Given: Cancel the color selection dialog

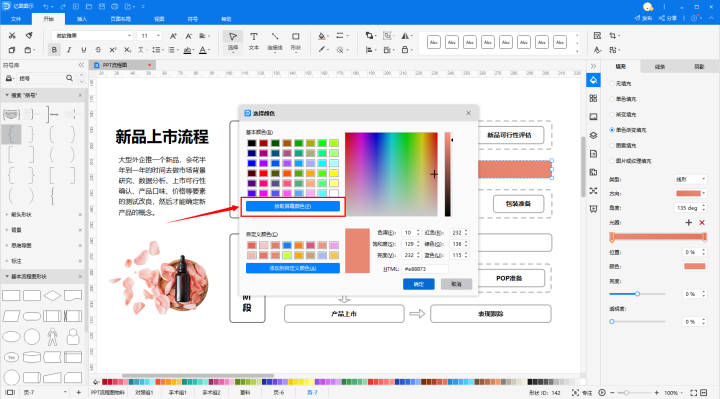Looking at the screenshot, I should (456, 284).
